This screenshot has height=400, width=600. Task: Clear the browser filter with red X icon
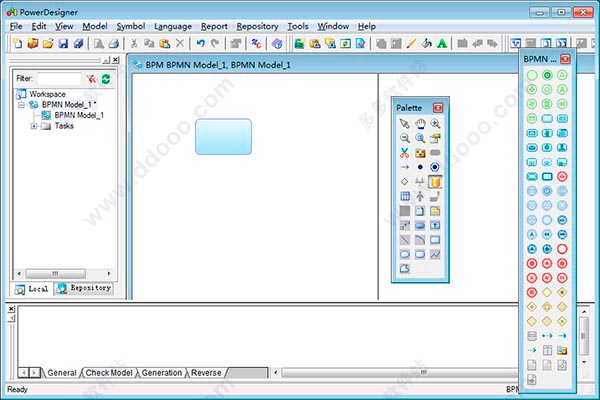click(91, 79)
